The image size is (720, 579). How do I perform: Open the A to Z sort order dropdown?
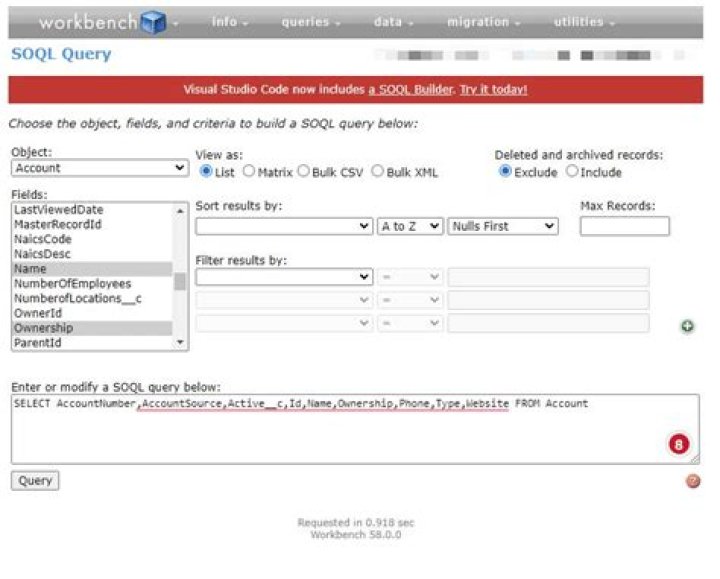point(410,226)
